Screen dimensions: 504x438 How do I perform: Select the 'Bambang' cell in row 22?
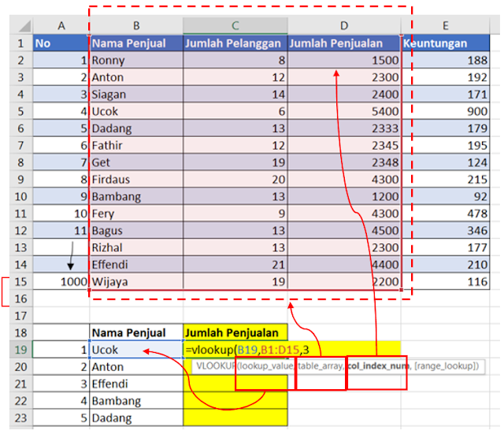[x=136, y=401]
